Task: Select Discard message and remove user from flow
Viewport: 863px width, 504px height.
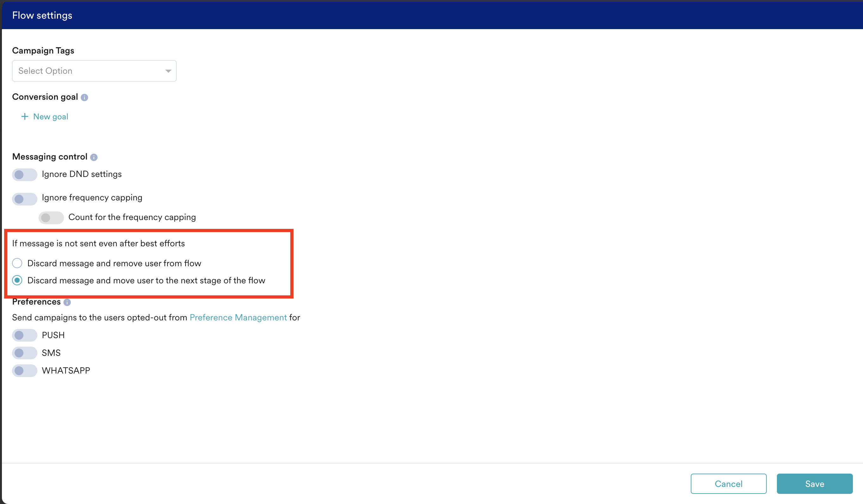Action: pyautogui.click(x=17, y=263)
